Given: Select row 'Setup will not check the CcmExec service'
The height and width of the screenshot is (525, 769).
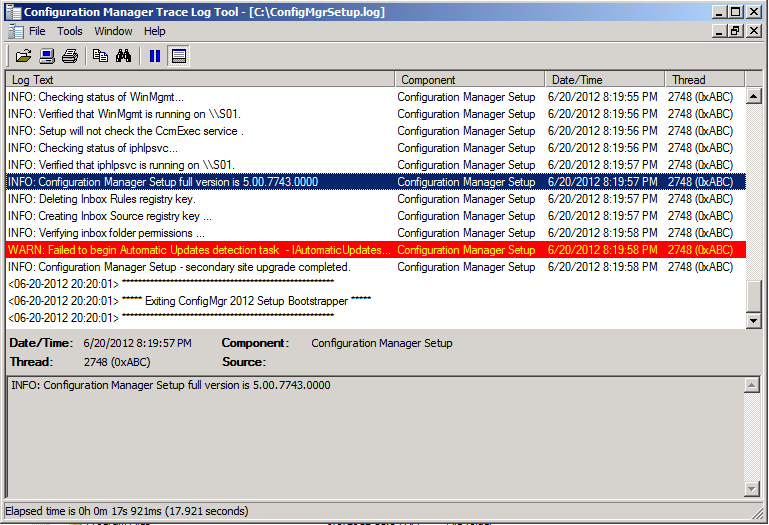Looking at the screenshot, I should [x=376, y=131].
